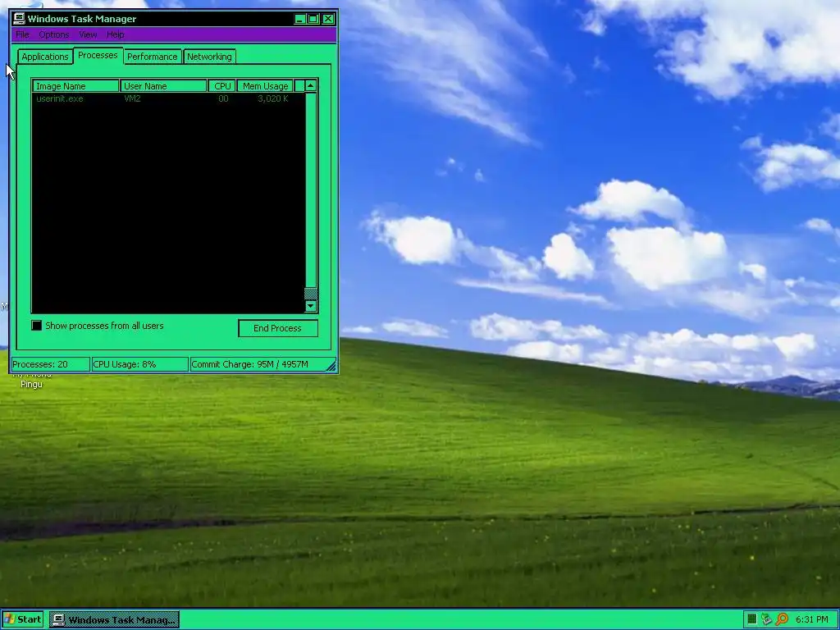Switch to the Performance tab
840x630 pixels.
pyautogui.click(x=152, y=57)
